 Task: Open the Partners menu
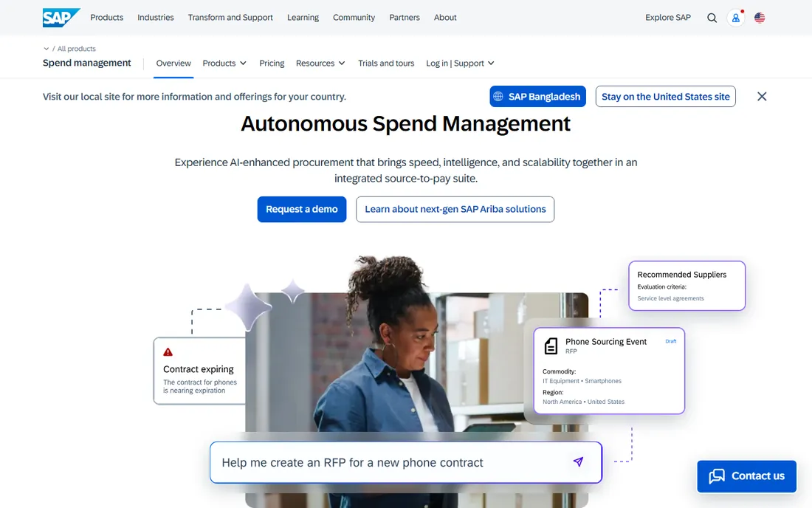coord(405,18)
